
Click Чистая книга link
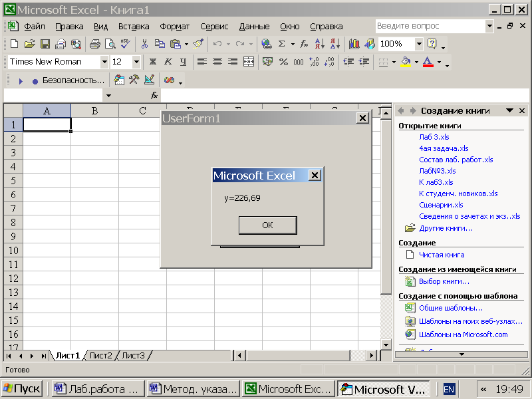(x=442, y=255)
